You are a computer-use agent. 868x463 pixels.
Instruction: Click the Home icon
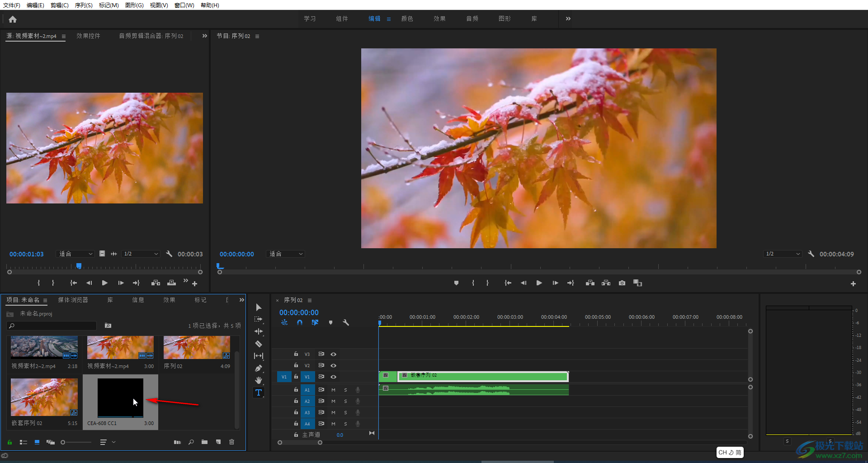click(13, 19)
